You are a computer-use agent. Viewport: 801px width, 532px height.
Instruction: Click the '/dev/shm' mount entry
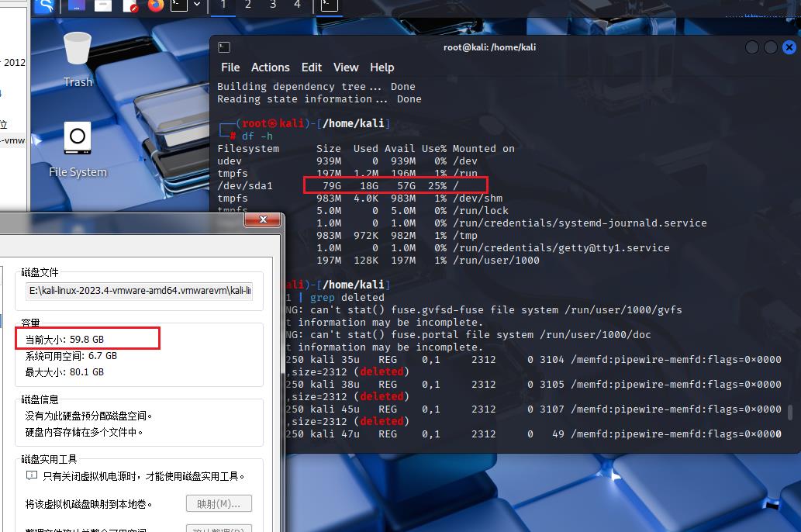pyautogui.click(x=477, y=199)
